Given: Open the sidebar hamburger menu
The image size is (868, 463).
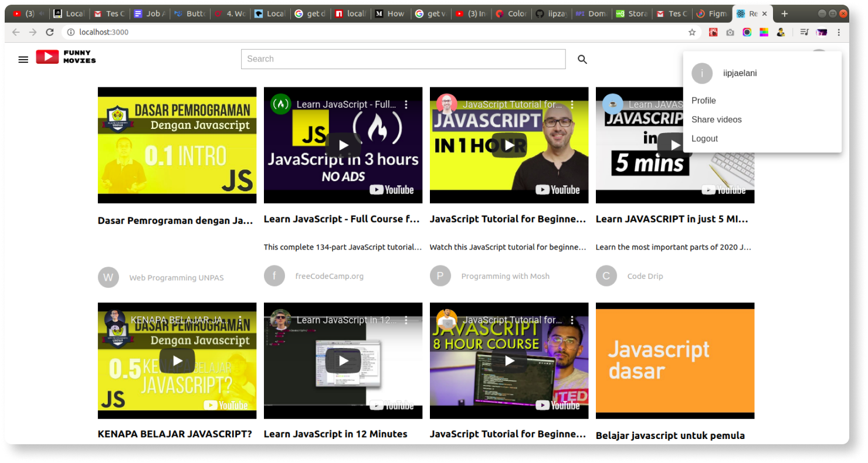Looking at the screenshot, I should click(x=23, y=59).
